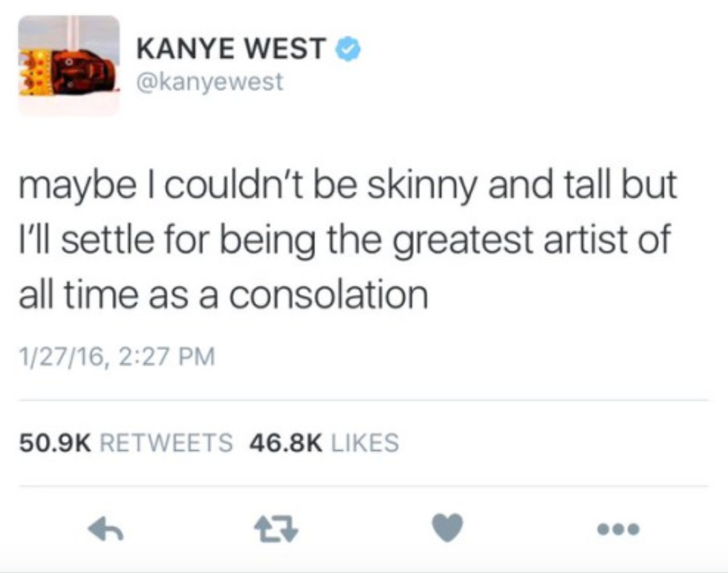Click the second line of the tweet text

345,240
